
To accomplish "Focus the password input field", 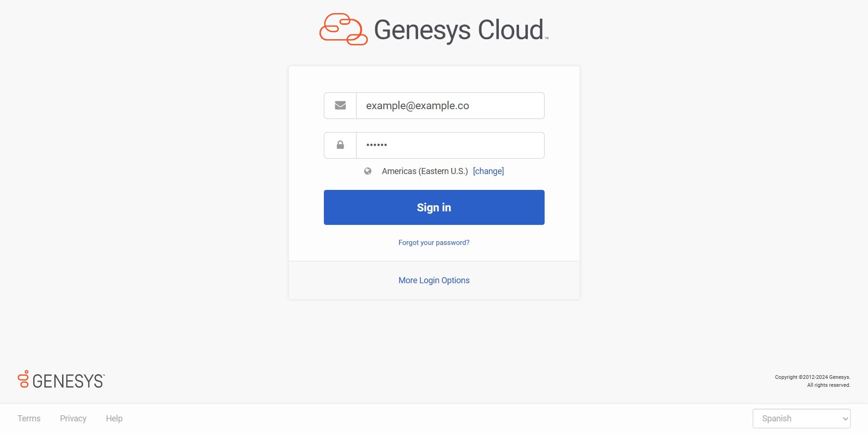I will pyautogui.click(x=450, y=145).
